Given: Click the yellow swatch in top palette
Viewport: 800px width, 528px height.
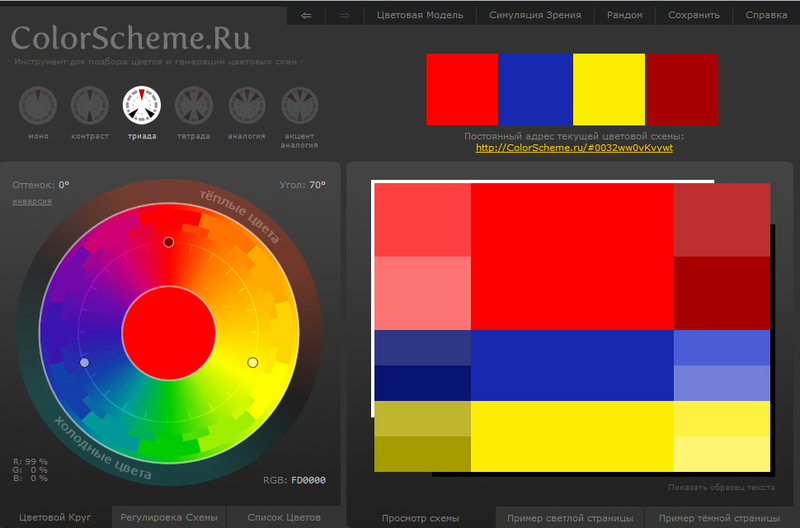Looking at the screenshot, I should (x=609, y=89).
